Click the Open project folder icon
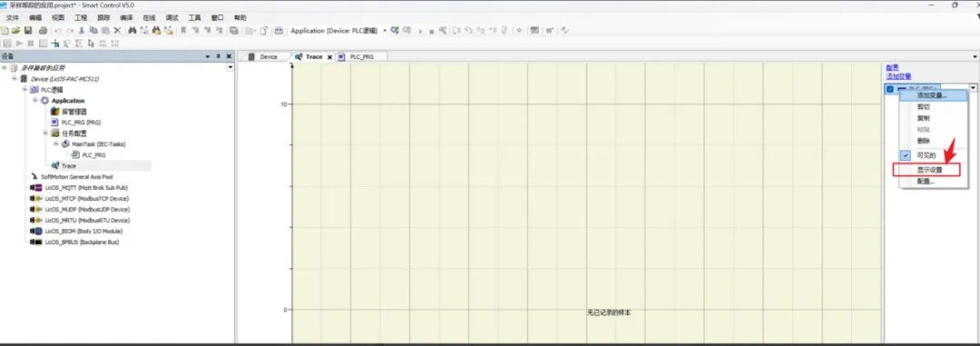Image resolution: width=980 pixels, height=346 pixels. click(16, 30)
